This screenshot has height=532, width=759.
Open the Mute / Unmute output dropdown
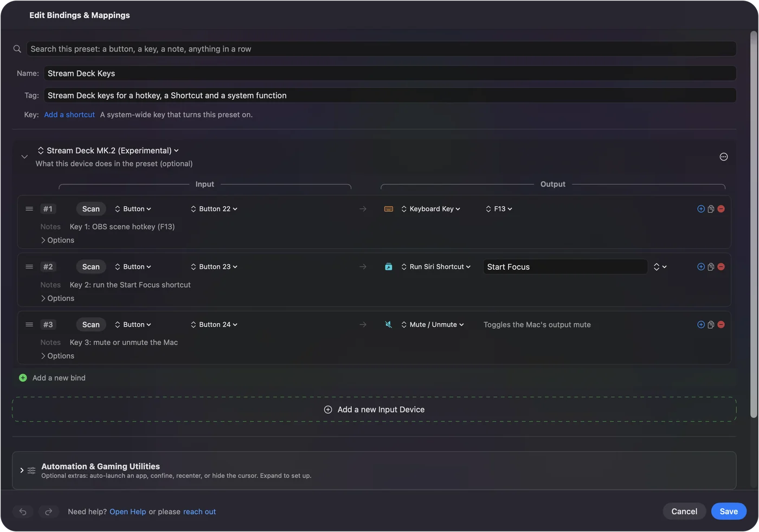click(433, 324)
